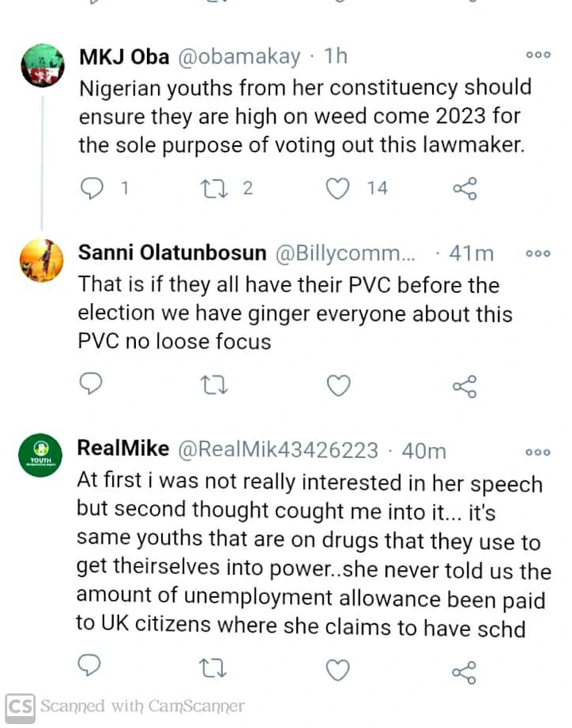572x728 pixels.
Task: Open RealMike's profile name link
Action: click(x=123, y=449)
